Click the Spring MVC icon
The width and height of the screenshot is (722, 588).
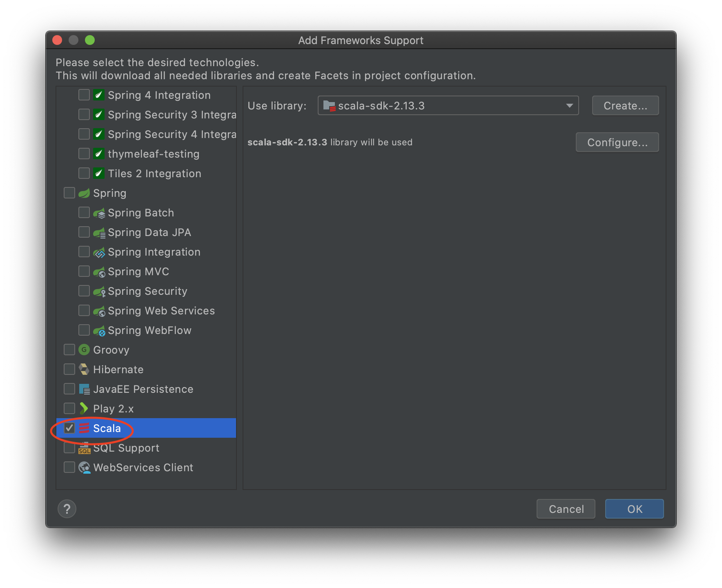(99, 272)
